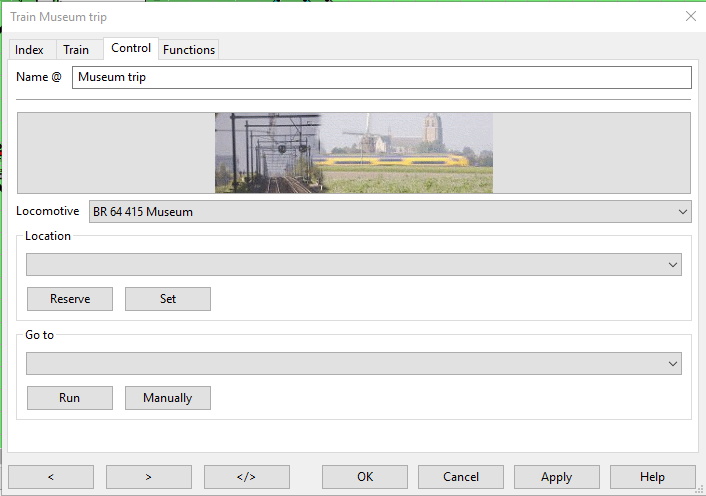Click the Name text field
706x496 pixels.
click(381, 77)
